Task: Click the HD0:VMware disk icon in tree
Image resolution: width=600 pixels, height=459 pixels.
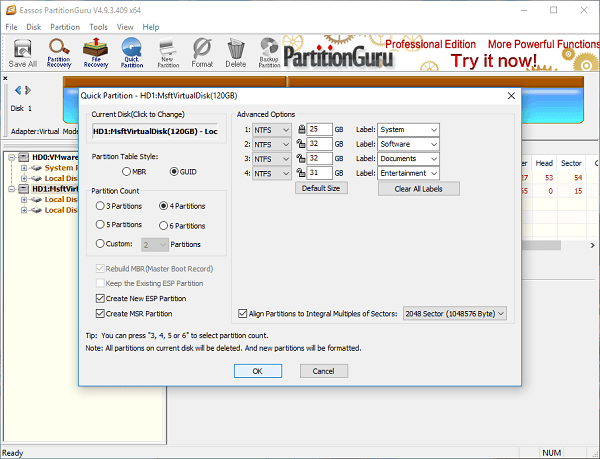Action: [24, 157]
